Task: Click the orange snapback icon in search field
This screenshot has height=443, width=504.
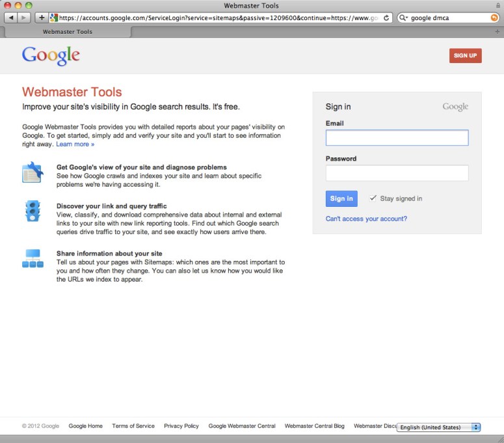Action: coord(494,18)
